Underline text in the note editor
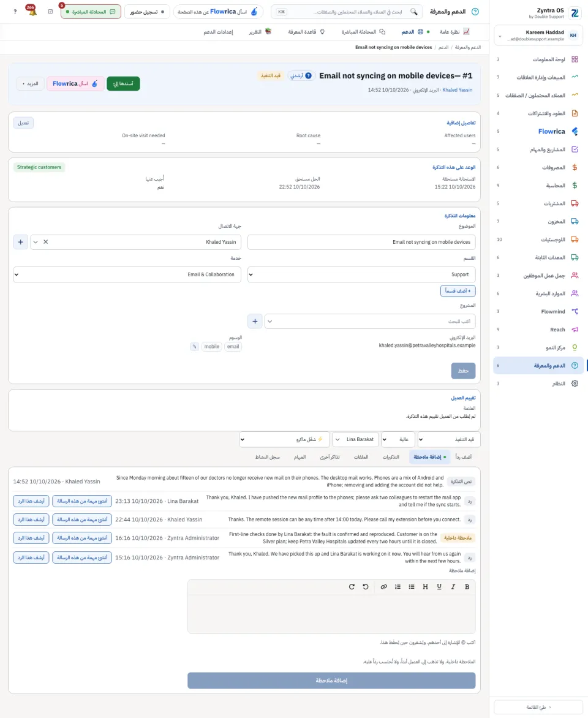The height and width of the screenshot is (718, 588). click(x=439, y=586)
